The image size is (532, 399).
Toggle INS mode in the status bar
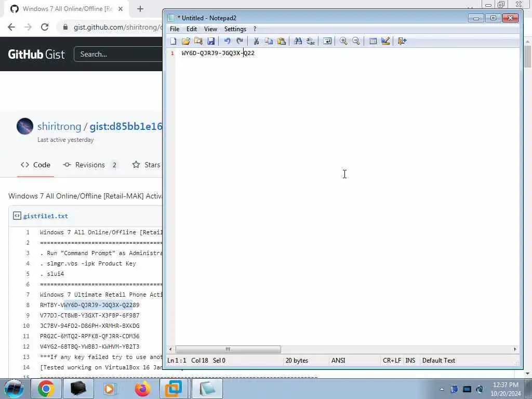pyautogui.click(x=410, y=361)
